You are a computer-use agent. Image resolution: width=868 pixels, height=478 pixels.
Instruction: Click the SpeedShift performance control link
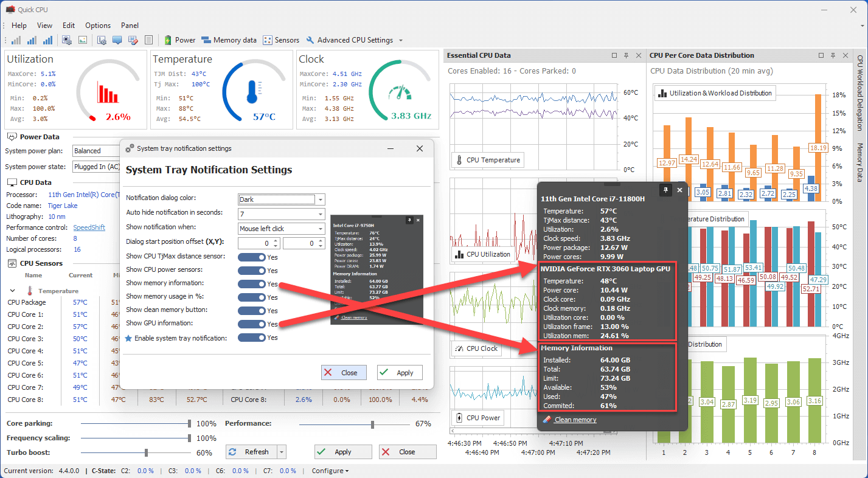tap(89, 227)
